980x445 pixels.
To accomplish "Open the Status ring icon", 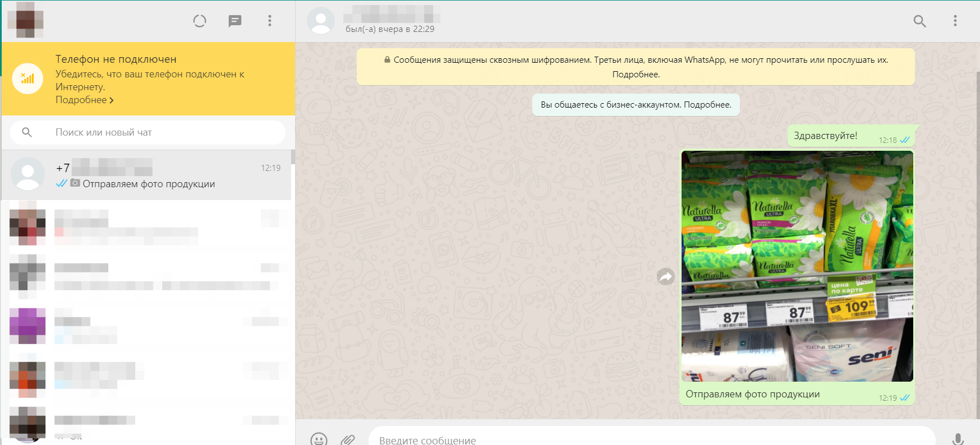I will pos(200,21).
